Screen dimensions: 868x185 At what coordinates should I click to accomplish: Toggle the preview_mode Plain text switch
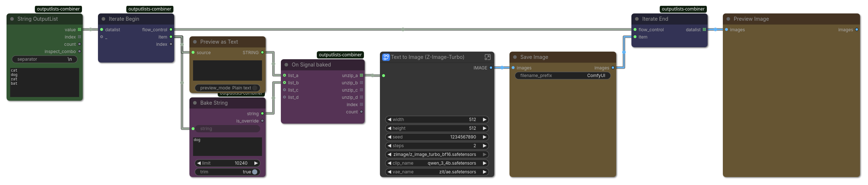pyautogui.click(x=255, y=88)
